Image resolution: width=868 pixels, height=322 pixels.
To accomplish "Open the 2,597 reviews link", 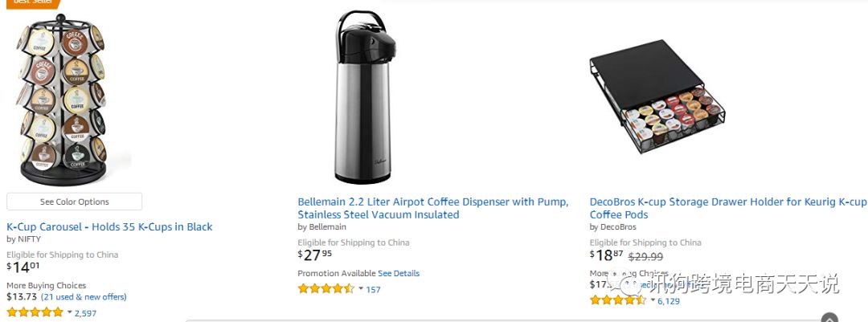I will pyautogui.click(x=85, y=313).
